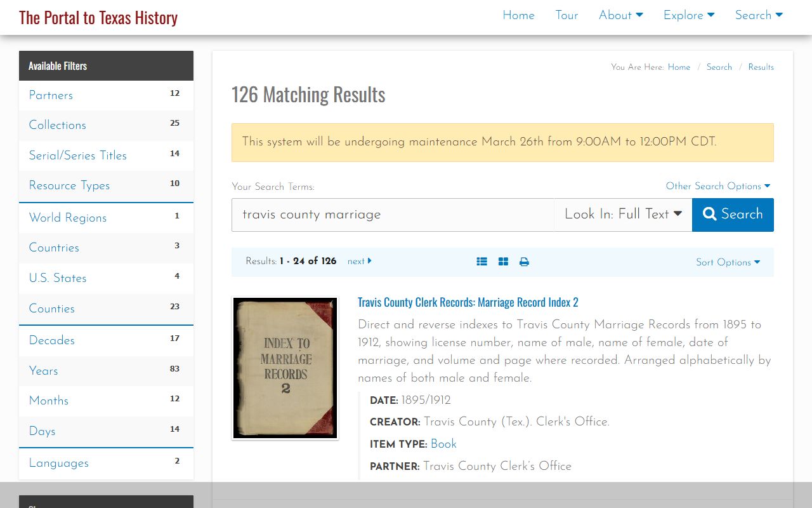Click the Marriage Records book thumbnail
The image size is (812, 508).
coord(285,368)
